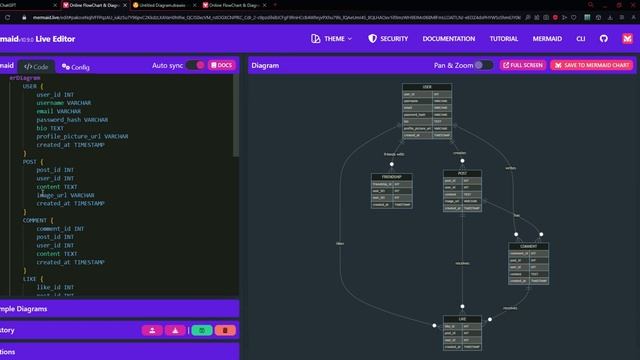Click the COMMENT entity in the diagram
Viewport: 640px width, 360px height.
click(x=529, y=264)
